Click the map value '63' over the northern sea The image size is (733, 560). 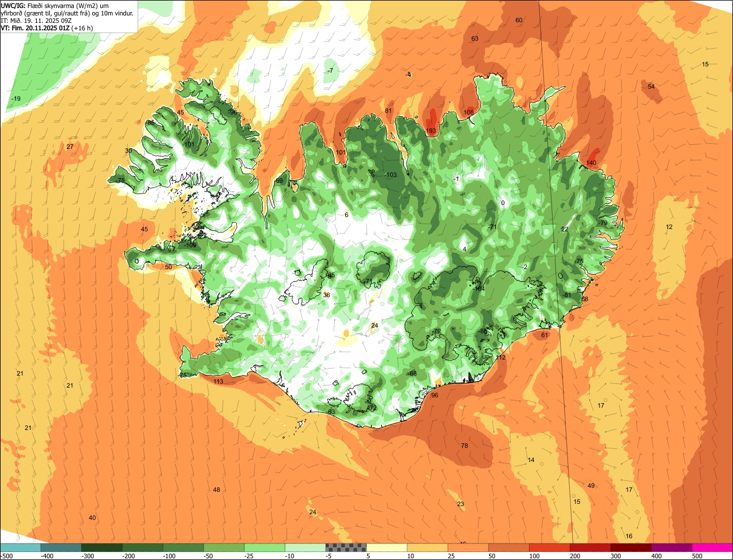475,39
